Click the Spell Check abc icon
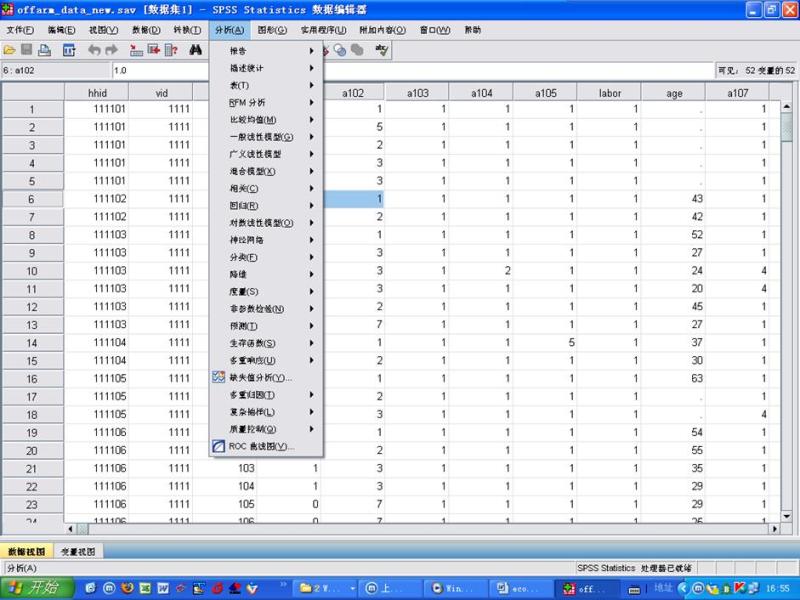This screenshot has width=800, height=600. [x=382, y=50]
